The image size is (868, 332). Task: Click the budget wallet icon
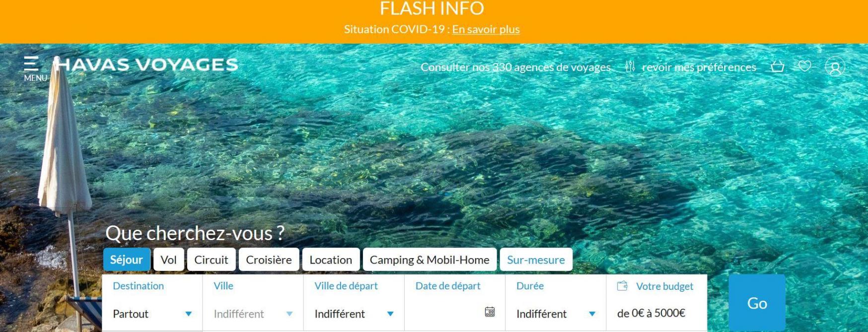(x=622, y=286)
